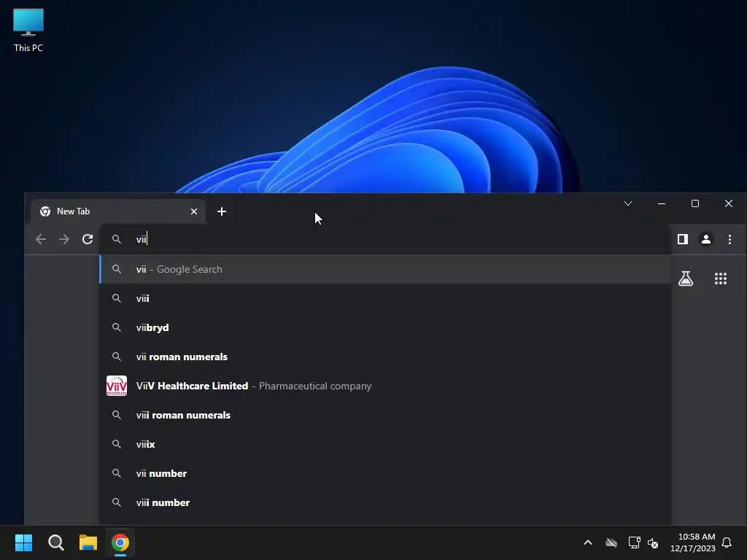This screenshot has width=747, height=560.
Task: Select the 'vii number' suggestion
Action: 385,473
